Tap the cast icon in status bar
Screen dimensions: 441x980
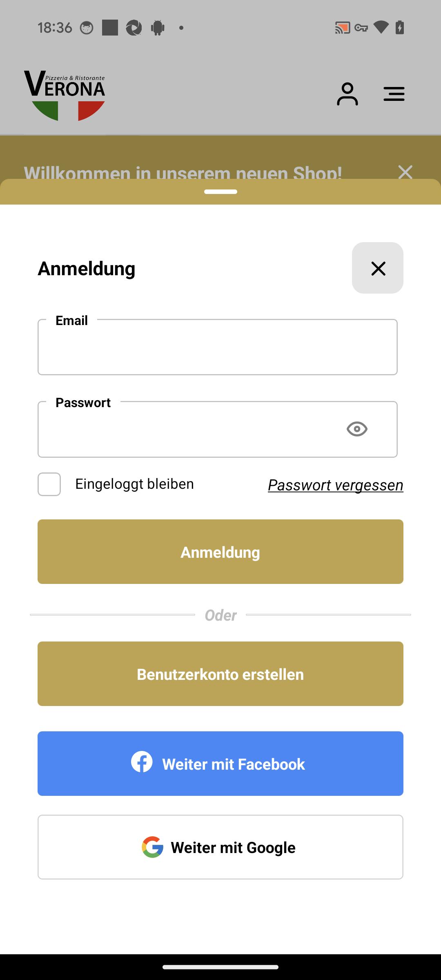tap(343, 28)
